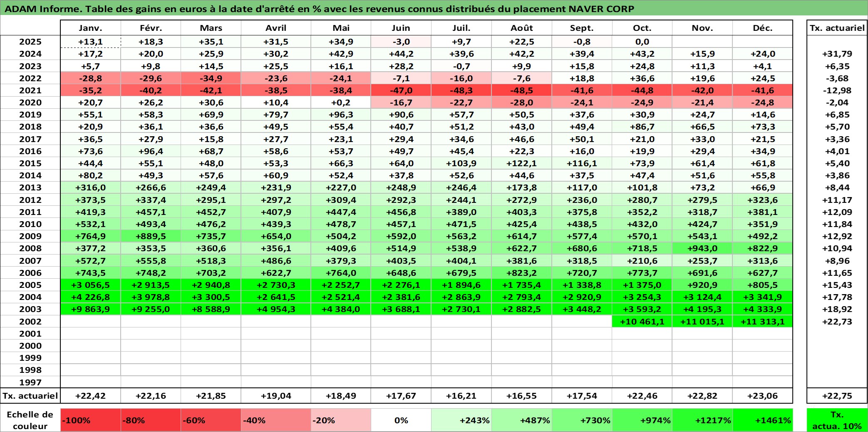Screen dimensions: 868x432
Task: Select cell value +943,0 in 2008
Action: point(702,248)
